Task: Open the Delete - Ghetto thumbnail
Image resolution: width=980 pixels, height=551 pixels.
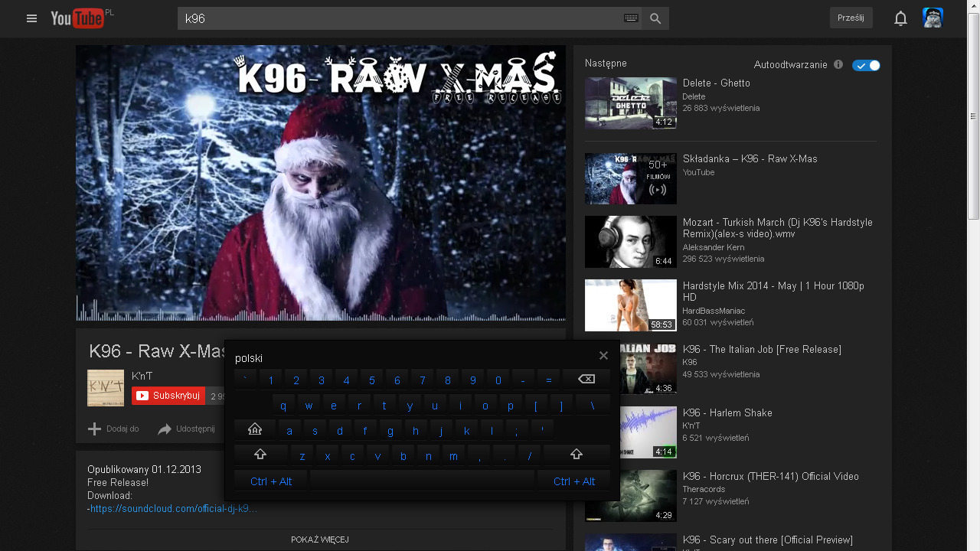Action: (x=631, y=103)
